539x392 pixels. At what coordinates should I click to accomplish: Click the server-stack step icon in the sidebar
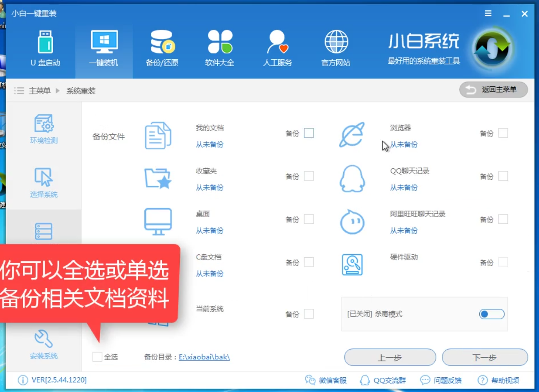44,231
